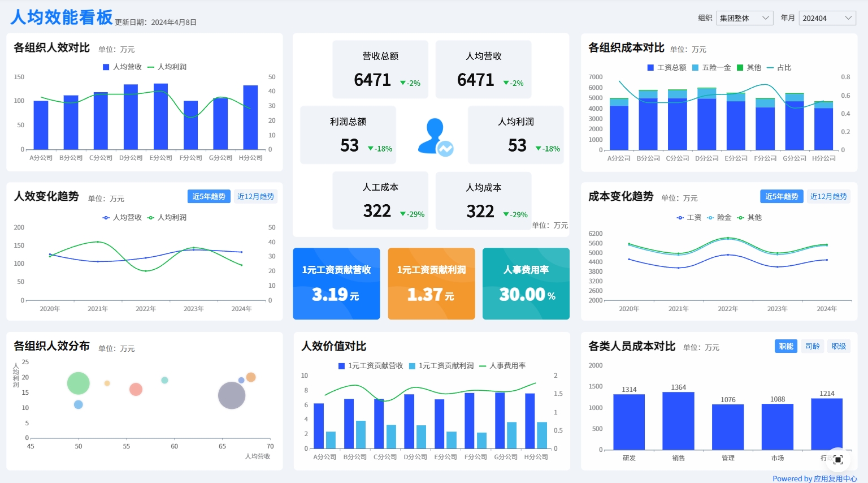Click the bar labeled 1214 in 各类人员成本对比
The width and height of the screenshot is (868, 483).
[827, 424]
